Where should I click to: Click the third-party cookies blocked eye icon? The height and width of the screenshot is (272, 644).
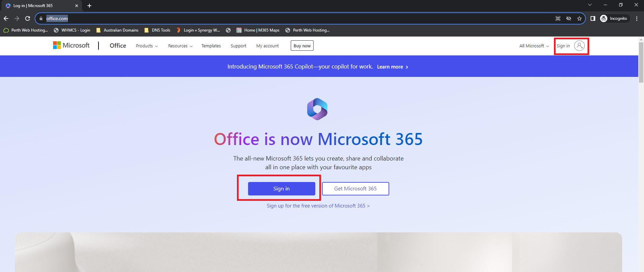569,18
